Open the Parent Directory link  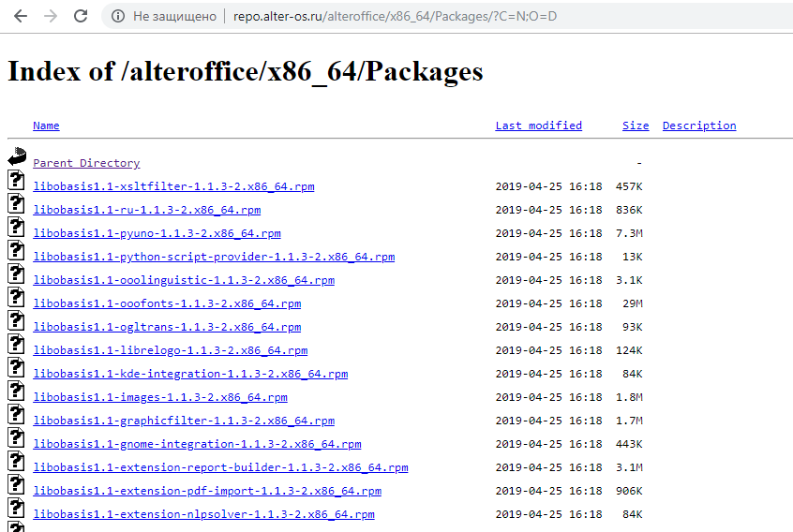click(86, 163)
